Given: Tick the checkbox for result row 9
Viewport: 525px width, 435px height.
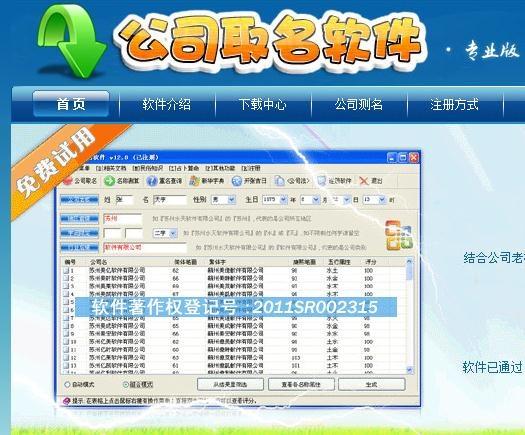Looking at the screenshot, I should coord(66,334).
